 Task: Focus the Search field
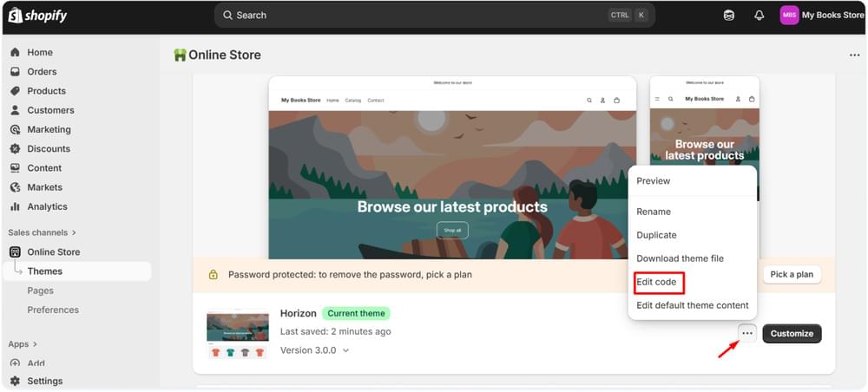435,16
